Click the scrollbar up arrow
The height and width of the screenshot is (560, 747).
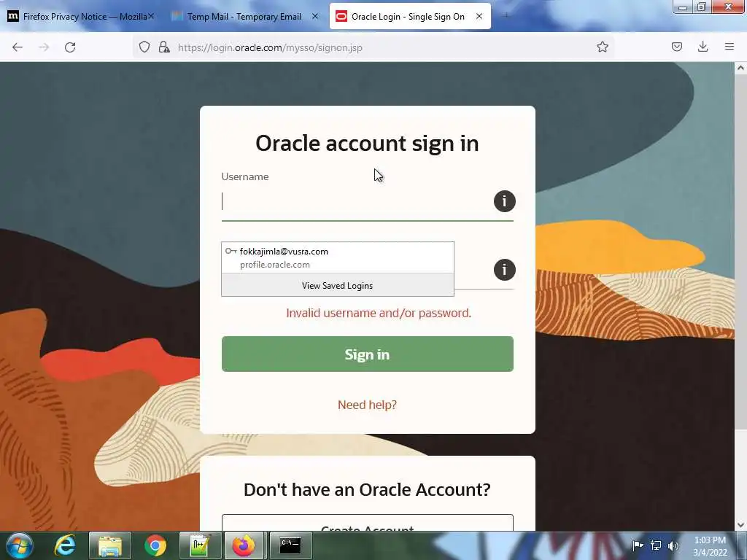click(740, 68)
